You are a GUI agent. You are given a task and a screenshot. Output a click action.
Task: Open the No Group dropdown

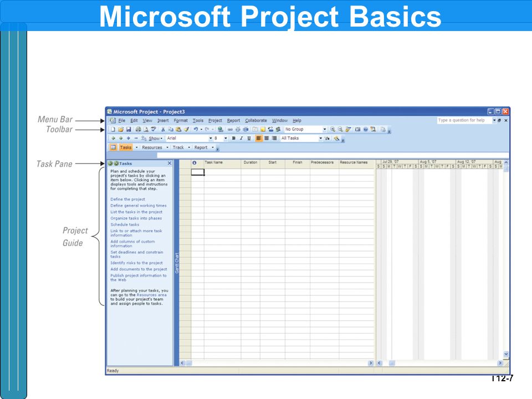[x=325, y=129]
